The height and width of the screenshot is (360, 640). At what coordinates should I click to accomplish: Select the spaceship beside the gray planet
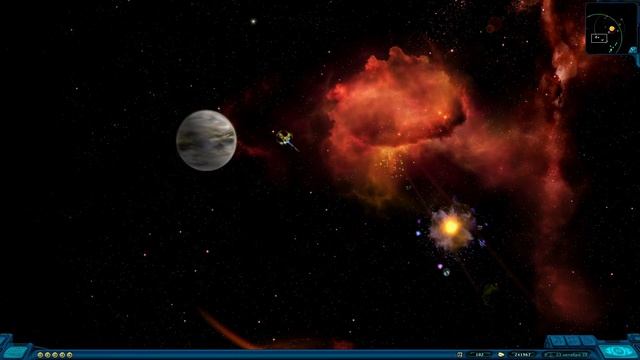[285, 139]
